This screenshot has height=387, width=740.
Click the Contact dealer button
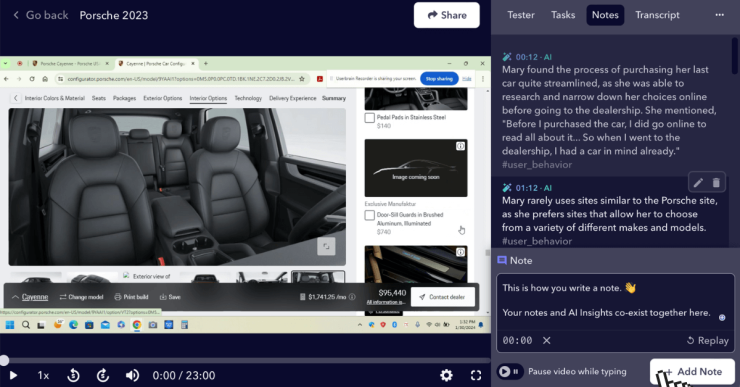pyautogui.click(x=443, y=297)
